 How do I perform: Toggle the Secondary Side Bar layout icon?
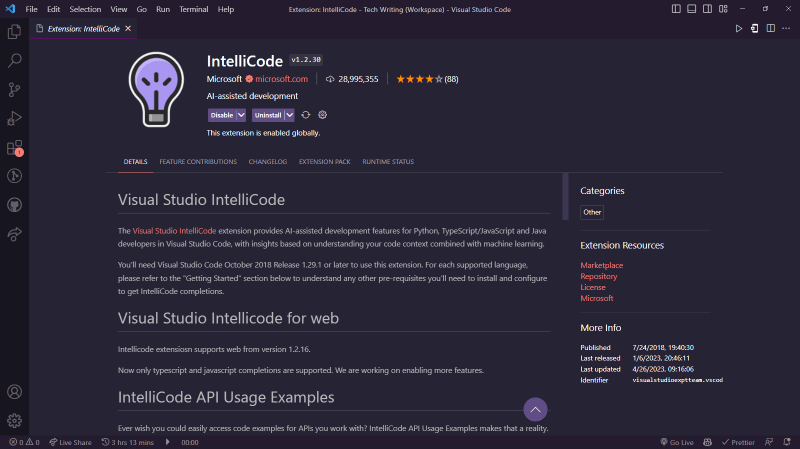click(707, 9)
